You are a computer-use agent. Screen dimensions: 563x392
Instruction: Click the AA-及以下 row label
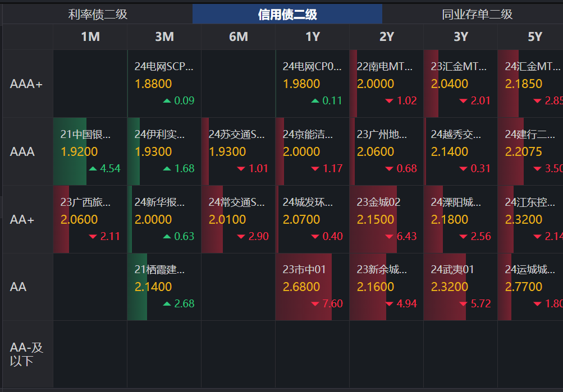pyautogui.click(x=25, y=354)
